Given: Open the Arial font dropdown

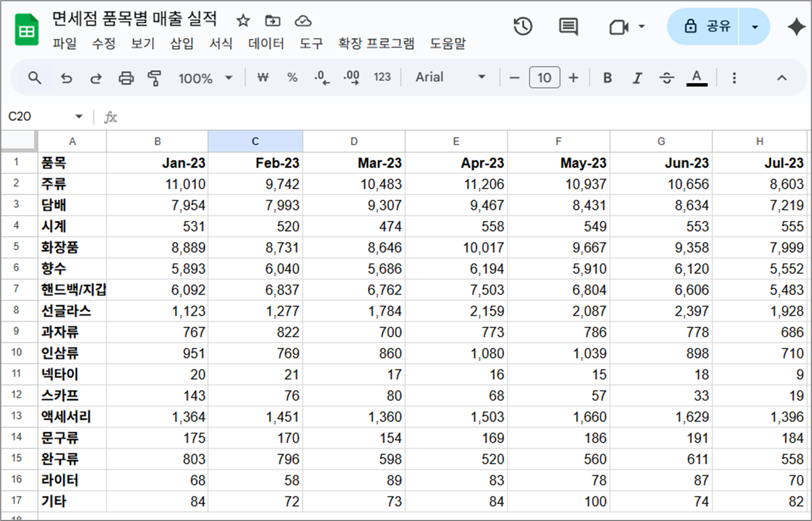Looking at the screenshot, I should pyautogui.click(x=451, y=77).
